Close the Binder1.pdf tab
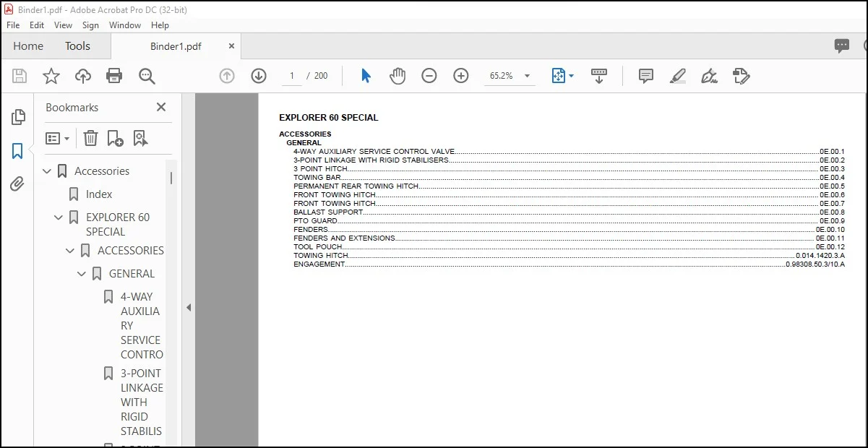 click(231, 46)
